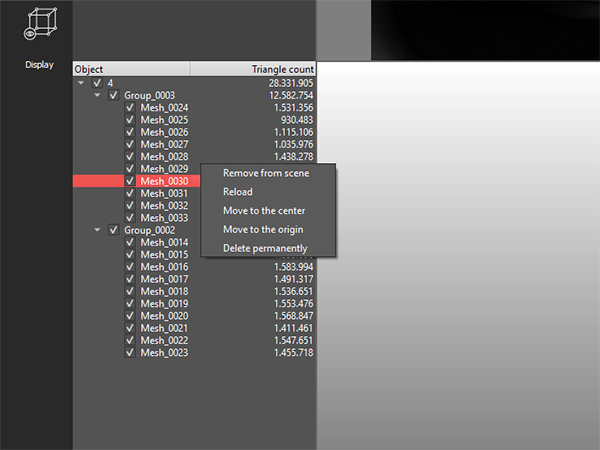This screenshot has width=600, height=450.
Task: Choose Remove from scene in context menu
Action: (x=265, y=173)
